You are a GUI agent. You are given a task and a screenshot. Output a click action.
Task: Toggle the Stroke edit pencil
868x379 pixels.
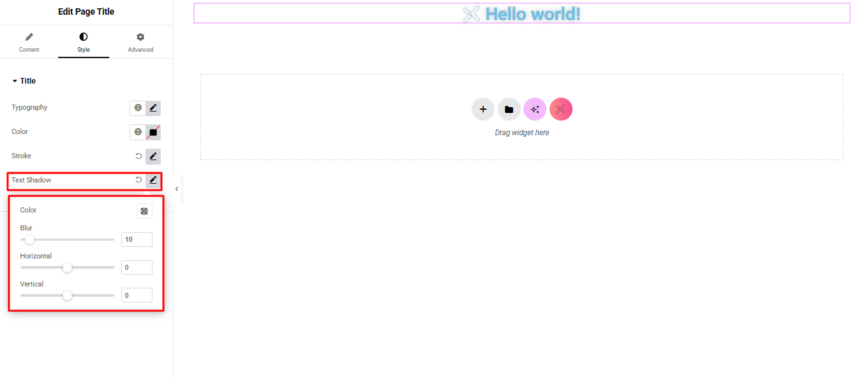[x=153, y=156]
